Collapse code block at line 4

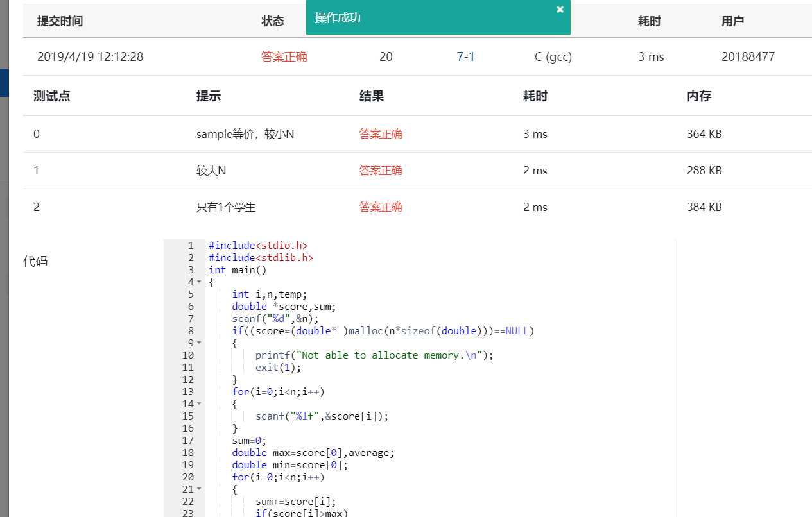pyautogui.click(x=199, y=282)
